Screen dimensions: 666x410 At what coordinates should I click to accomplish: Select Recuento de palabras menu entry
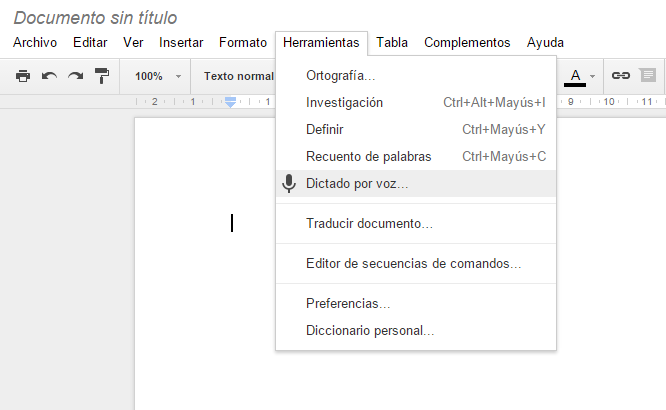(369, 156)
